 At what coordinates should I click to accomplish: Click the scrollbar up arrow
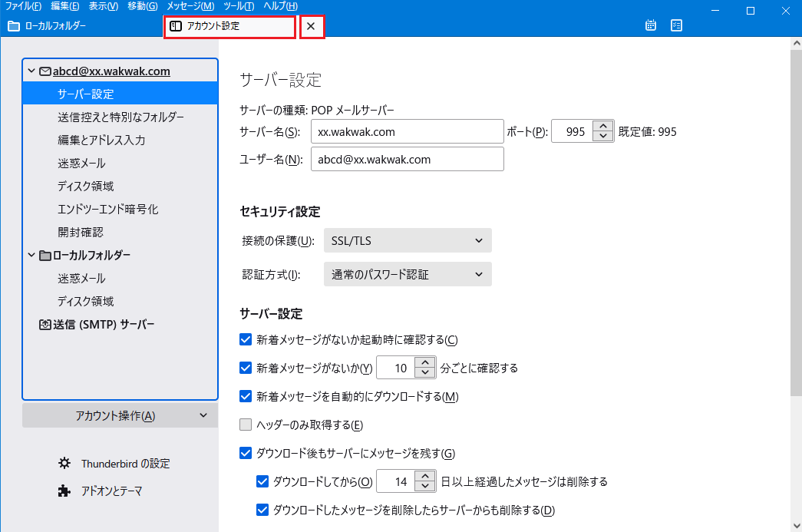pos(797,44)
